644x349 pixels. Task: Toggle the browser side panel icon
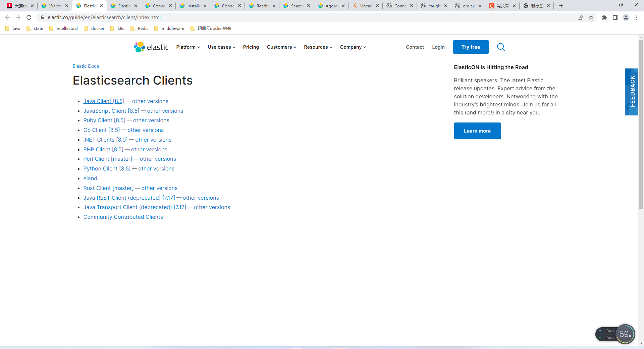pos(615,17)
